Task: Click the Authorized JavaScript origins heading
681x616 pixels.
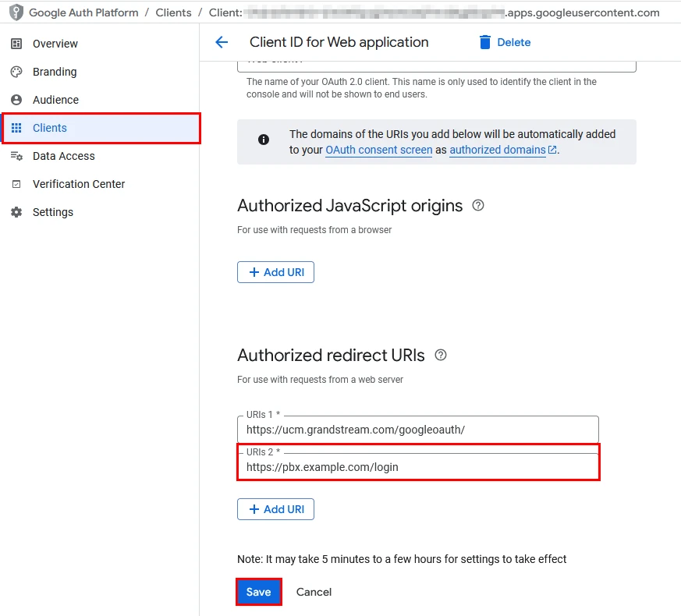Action: pos(349,205)
